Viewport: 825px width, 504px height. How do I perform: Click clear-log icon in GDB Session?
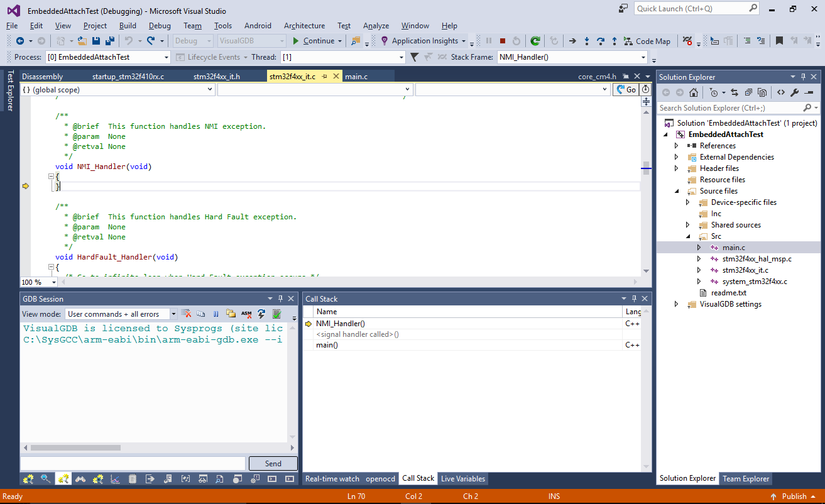tap(187, 314)
